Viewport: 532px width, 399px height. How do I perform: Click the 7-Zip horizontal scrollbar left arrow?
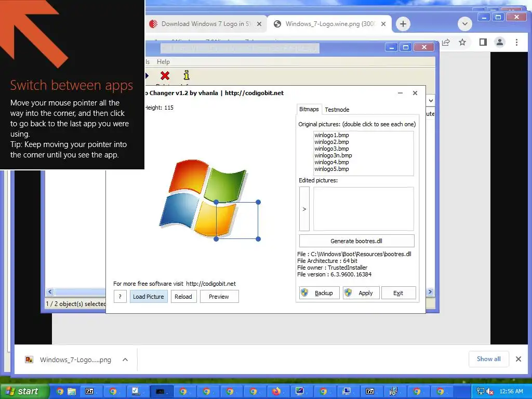click(50, 292)
